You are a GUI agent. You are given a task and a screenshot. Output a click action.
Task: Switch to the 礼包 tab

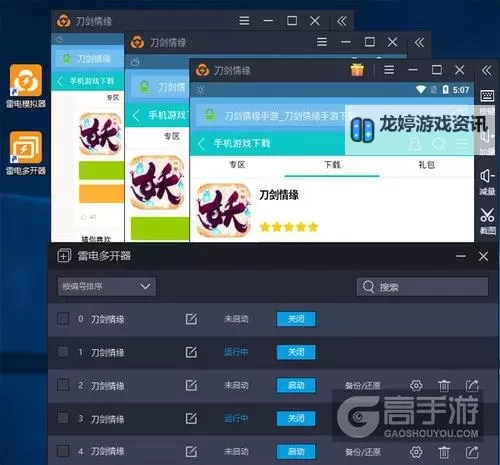(x=426, y=164)
